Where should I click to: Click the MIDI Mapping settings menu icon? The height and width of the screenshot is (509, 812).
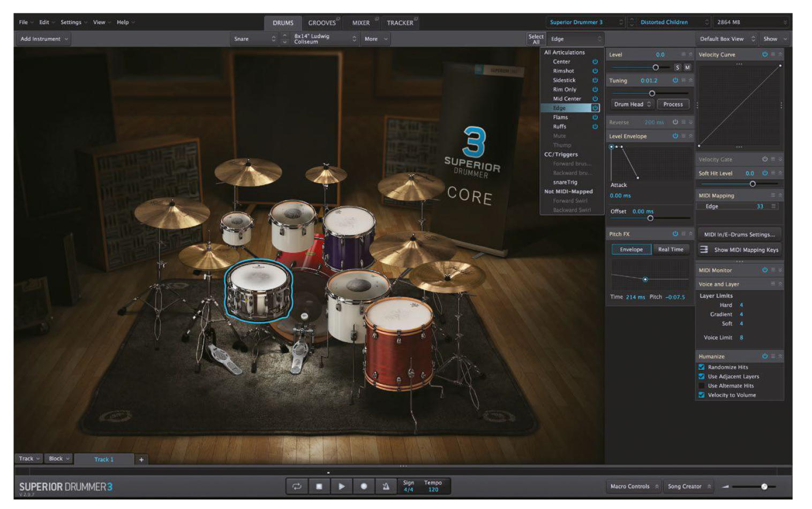(772, 195)
